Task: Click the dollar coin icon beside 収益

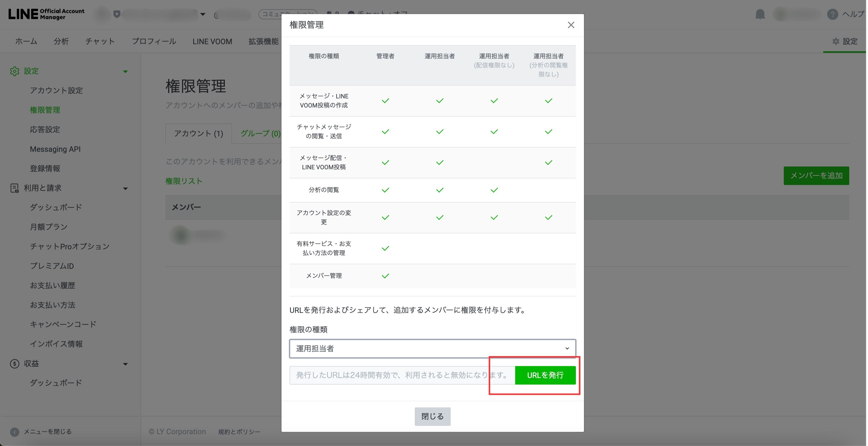Action: pos(14,364)
